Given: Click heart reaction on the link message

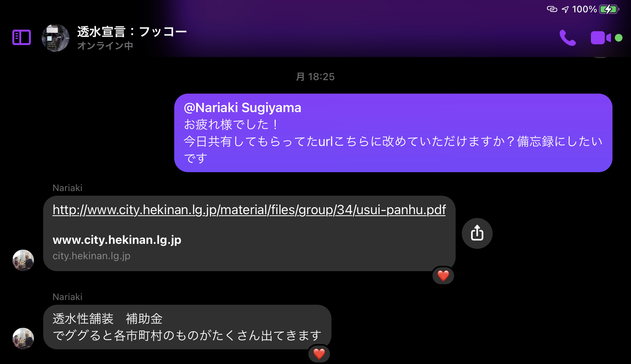Looking at the screenshot, I should click(443, 276).
